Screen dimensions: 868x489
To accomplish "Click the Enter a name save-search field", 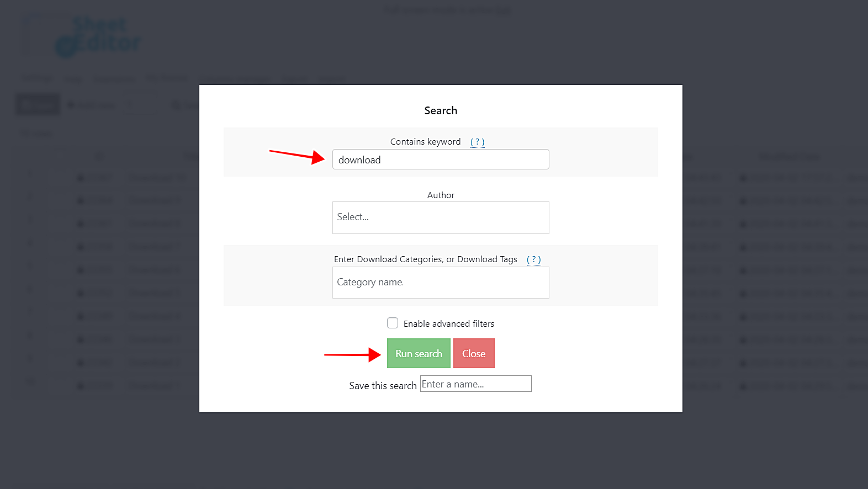I will click(x=475, y=384).
